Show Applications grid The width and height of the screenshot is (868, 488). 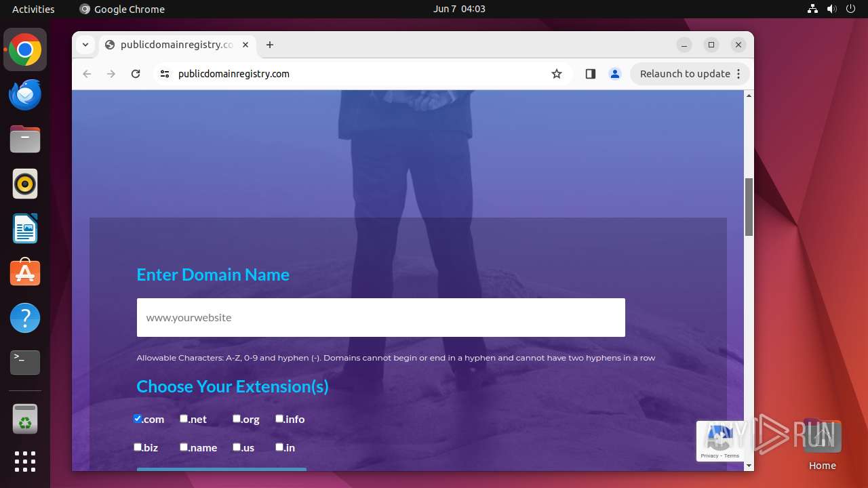click(25, 462)
